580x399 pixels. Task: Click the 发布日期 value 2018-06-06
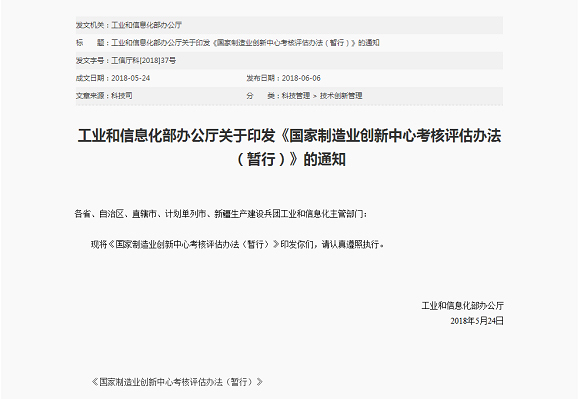pos(301,78)
